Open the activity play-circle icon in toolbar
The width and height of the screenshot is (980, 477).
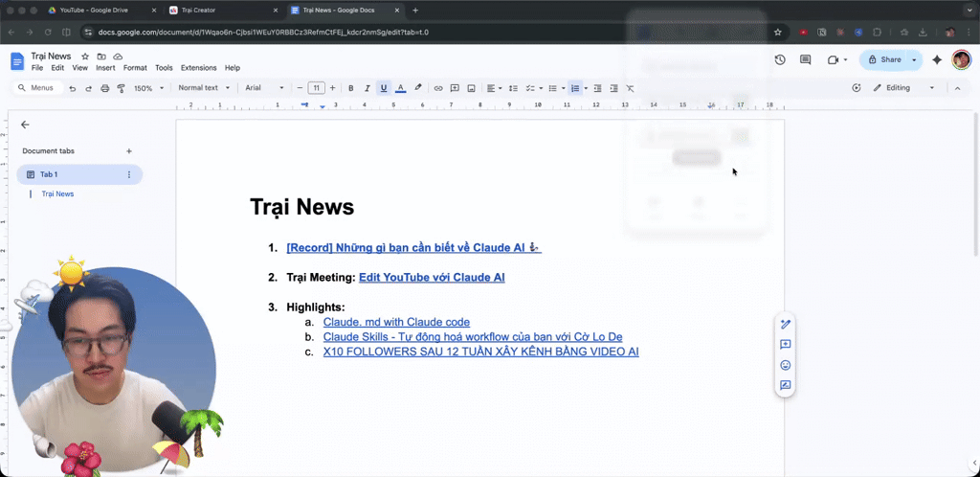click(x=857, y=88)
